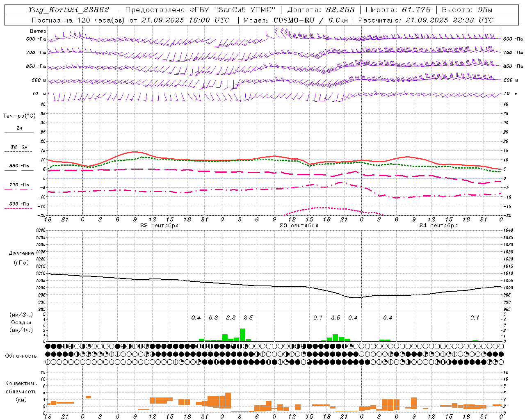This screenshot has height=420, width=525.
Task: Click the Высота: 95м header field
Action: 467,10
